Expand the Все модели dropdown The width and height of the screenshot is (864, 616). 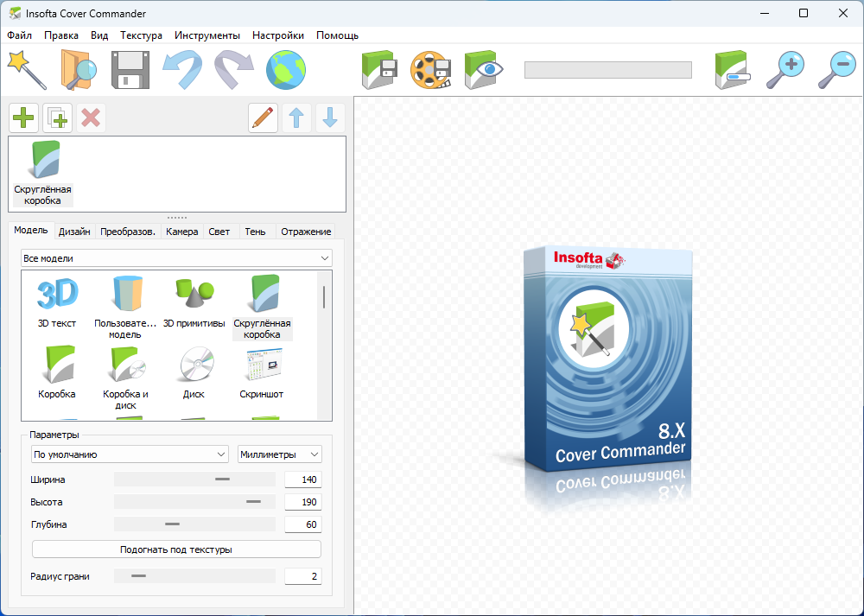(x=176, y=257)
